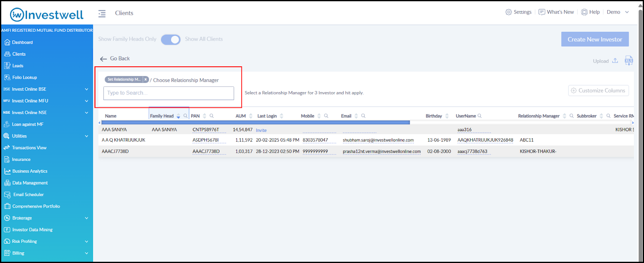The width and height of the screenshot is (644, 263).
Task: Click Invite link for AAA SANIYA
Action: 261,130
